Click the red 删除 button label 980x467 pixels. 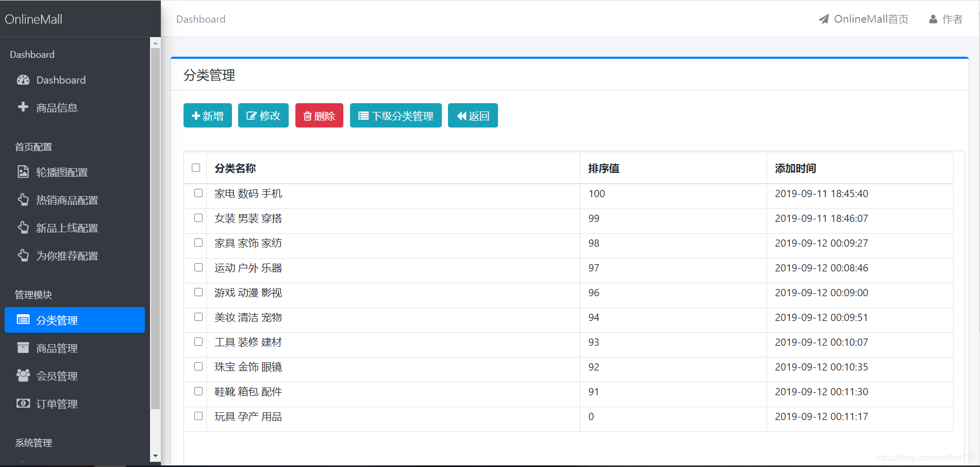325,116
